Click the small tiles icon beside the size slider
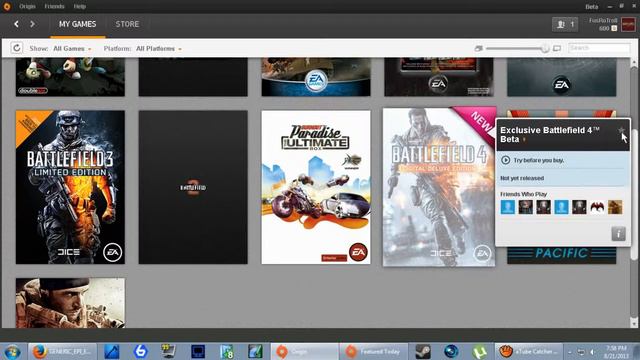The width and height of the screenshot is (640, 360). (479, 48)
